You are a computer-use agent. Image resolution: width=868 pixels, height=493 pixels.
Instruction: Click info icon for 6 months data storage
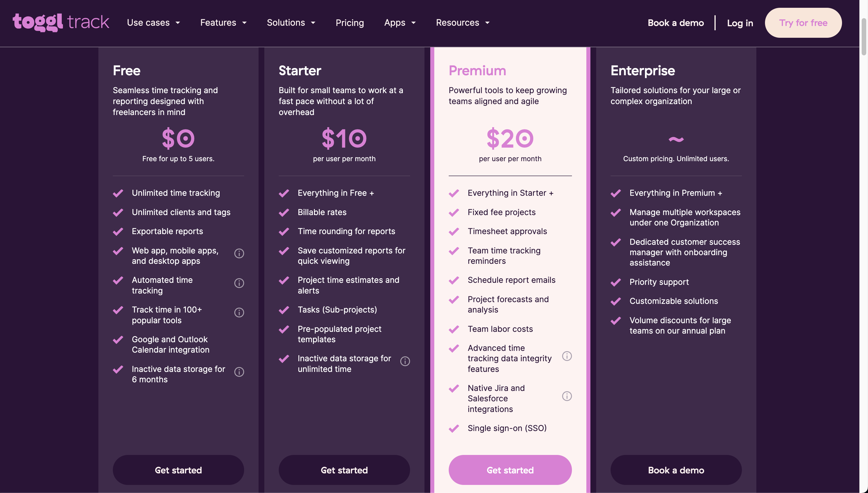[x=239, y=372]
